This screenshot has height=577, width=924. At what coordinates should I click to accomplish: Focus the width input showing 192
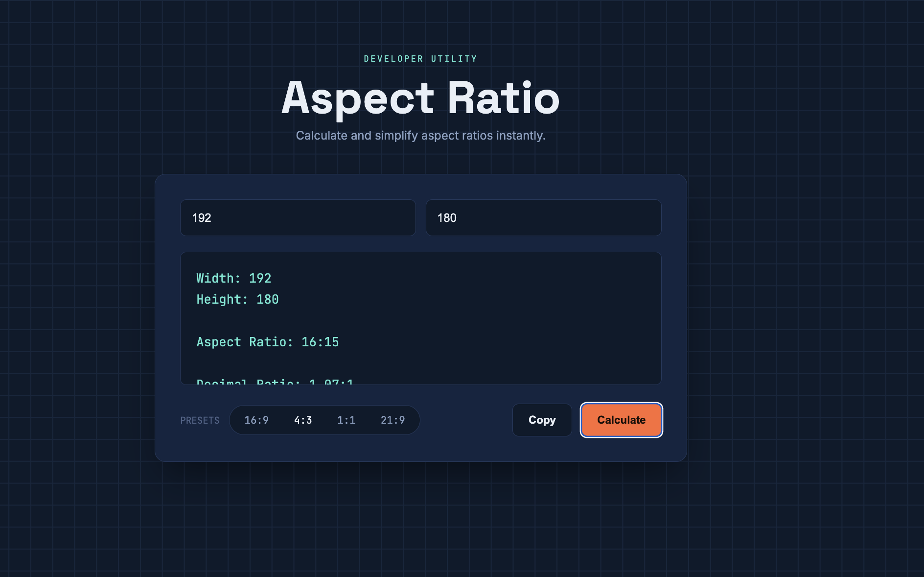(298, 217)
